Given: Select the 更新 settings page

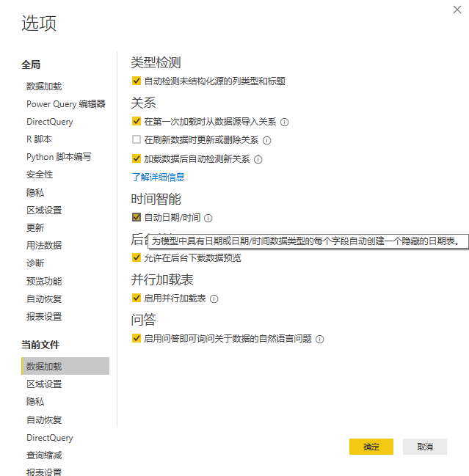Looking at the screenshot, I should 35,227.
